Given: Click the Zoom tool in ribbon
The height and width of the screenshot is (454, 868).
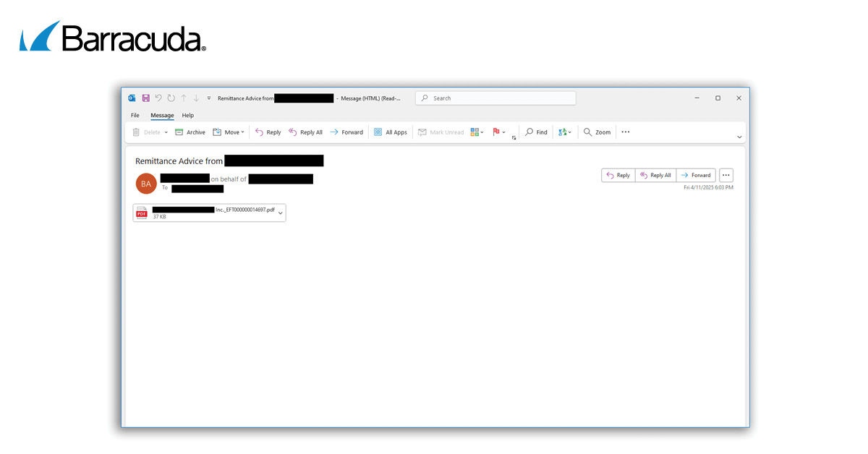Looking at the screenshot, I should point(597,132).
